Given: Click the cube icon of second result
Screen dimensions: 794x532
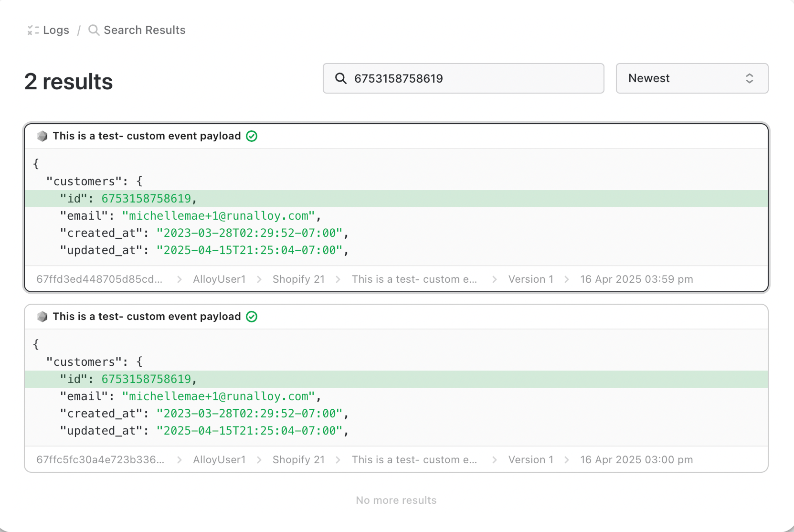Looking at the screenshot, I should click(x=42, y=317).
